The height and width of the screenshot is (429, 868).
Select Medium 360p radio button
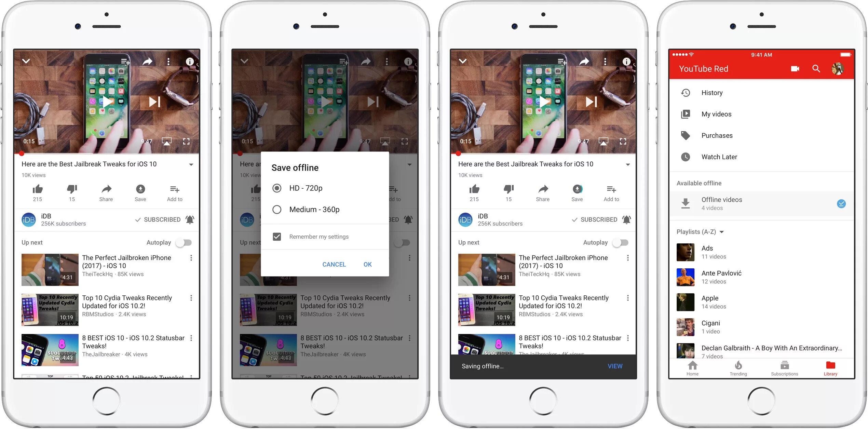click(276, 209)
